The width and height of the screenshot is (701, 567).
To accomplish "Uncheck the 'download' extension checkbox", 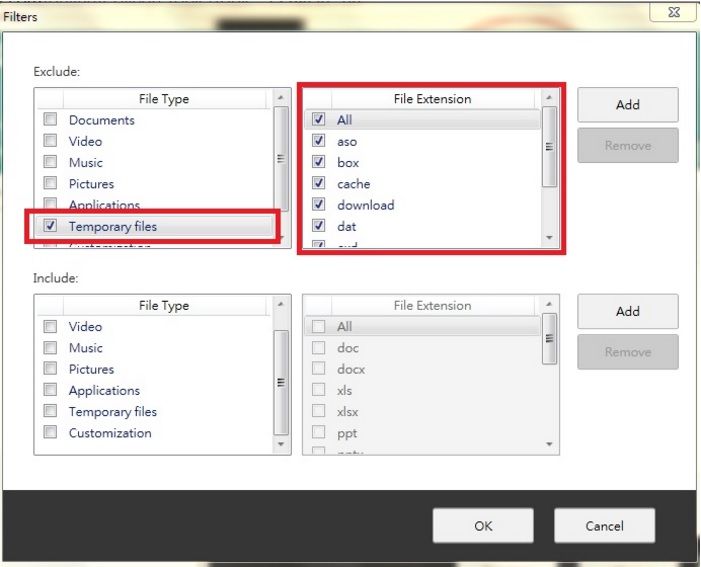I will click(x=318, y=204).
